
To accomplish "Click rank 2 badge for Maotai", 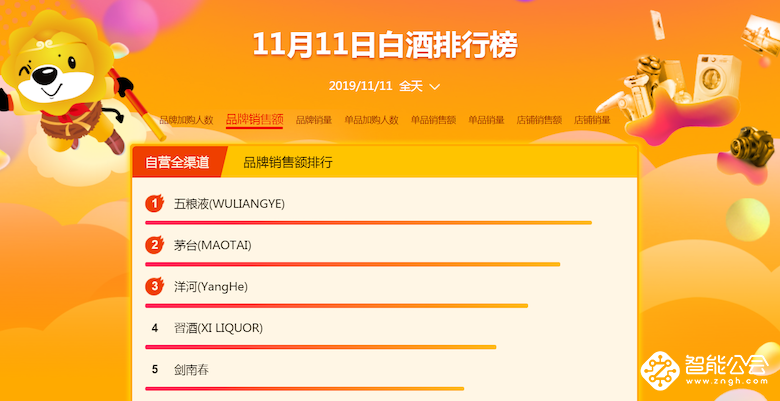I will coord(154,245).
